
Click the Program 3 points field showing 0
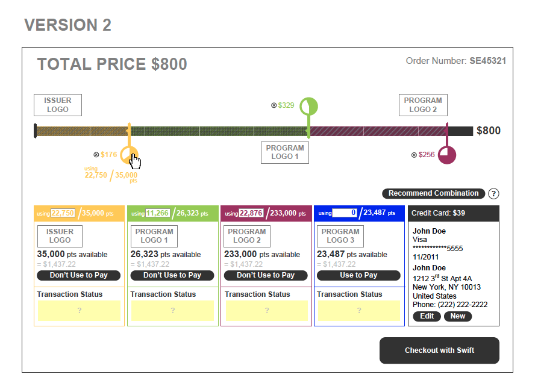click(345, 213)
